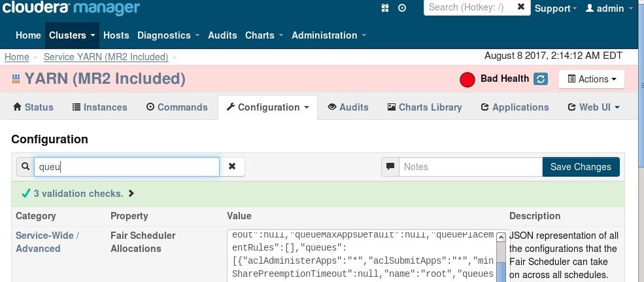644x282 pixels.
Task: Open running commands indicator icon
Action: [x=402, y=8]
